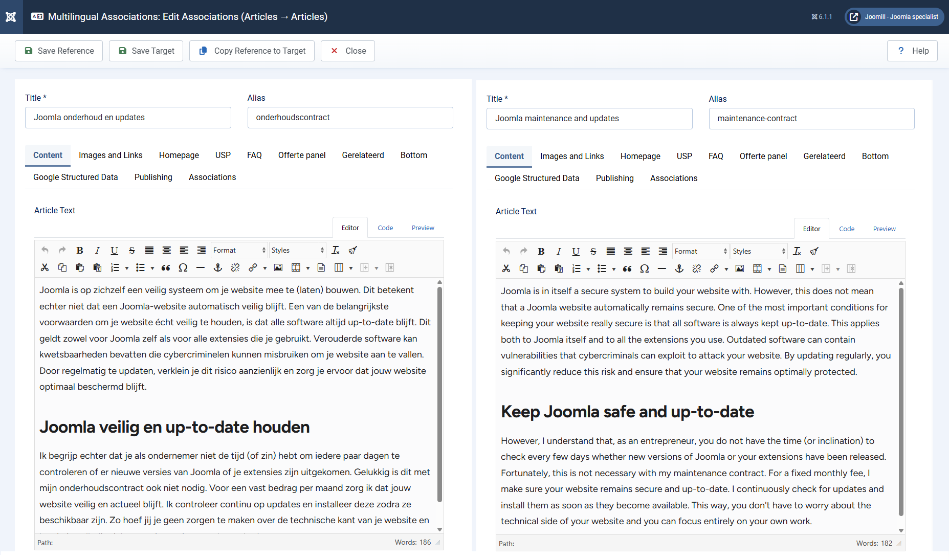949x560 pixels.
Task: Click Cut scissors icon in left editor
Action: [45, 267]
